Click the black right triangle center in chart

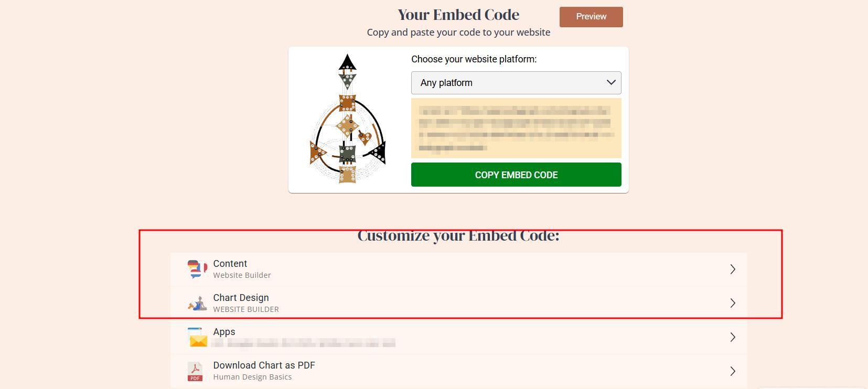coord(378,153)
